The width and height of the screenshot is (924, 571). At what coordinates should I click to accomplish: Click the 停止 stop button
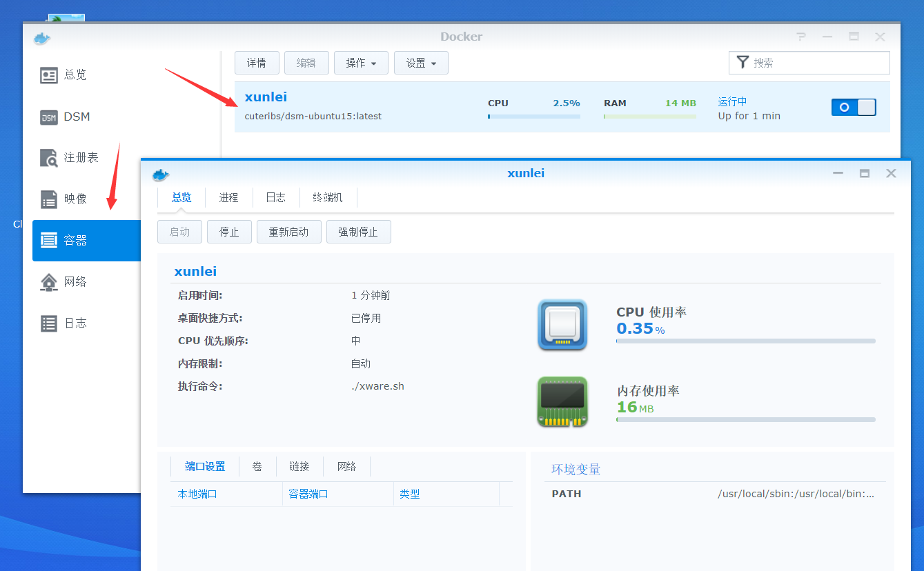pyautogui.click(x=229, y=232)
